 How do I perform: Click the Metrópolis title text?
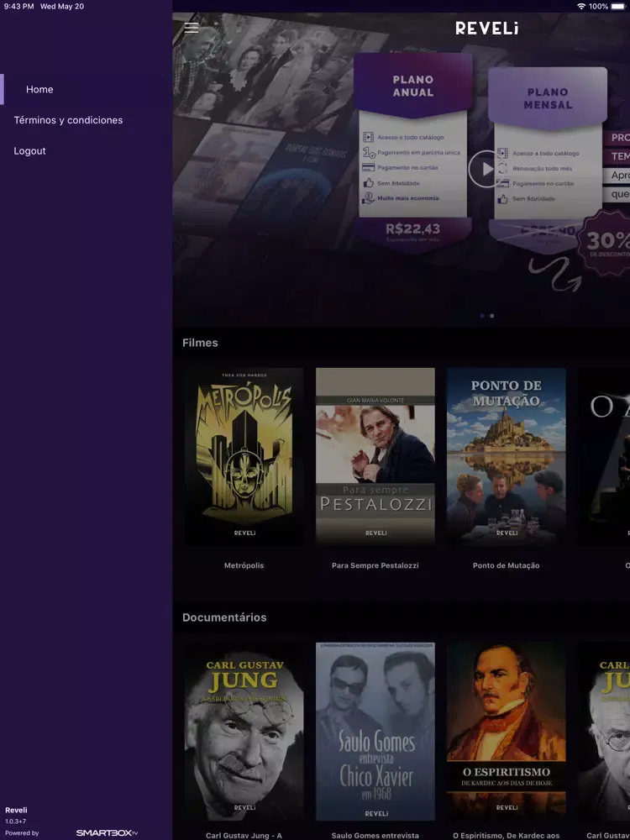pos(244,565)
